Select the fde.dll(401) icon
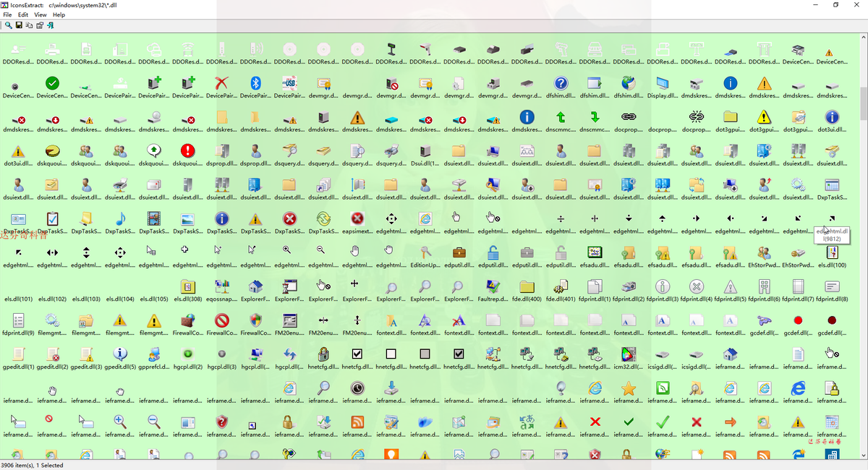 (561, 286)
